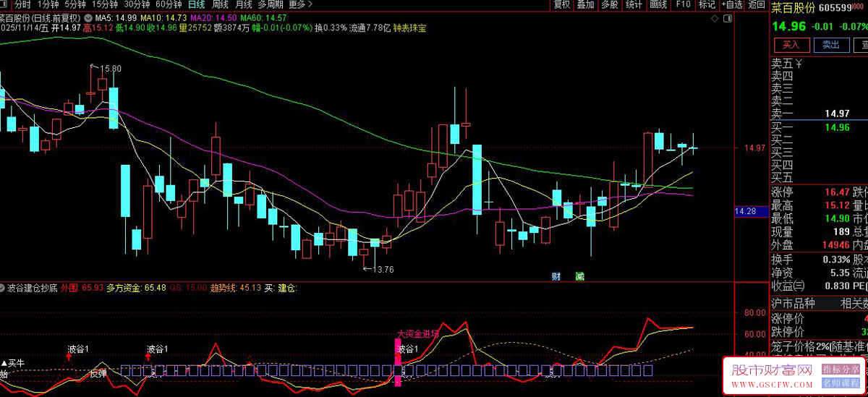868x397 pixels.
Task: Click the 外盘 14946 value
Action: [835, 245]
